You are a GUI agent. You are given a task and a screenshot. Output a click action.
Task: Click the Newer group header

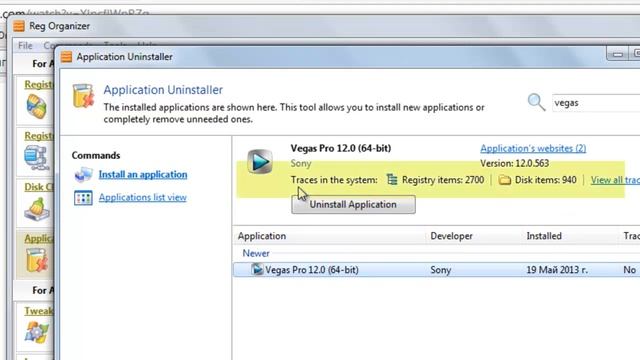256,253
